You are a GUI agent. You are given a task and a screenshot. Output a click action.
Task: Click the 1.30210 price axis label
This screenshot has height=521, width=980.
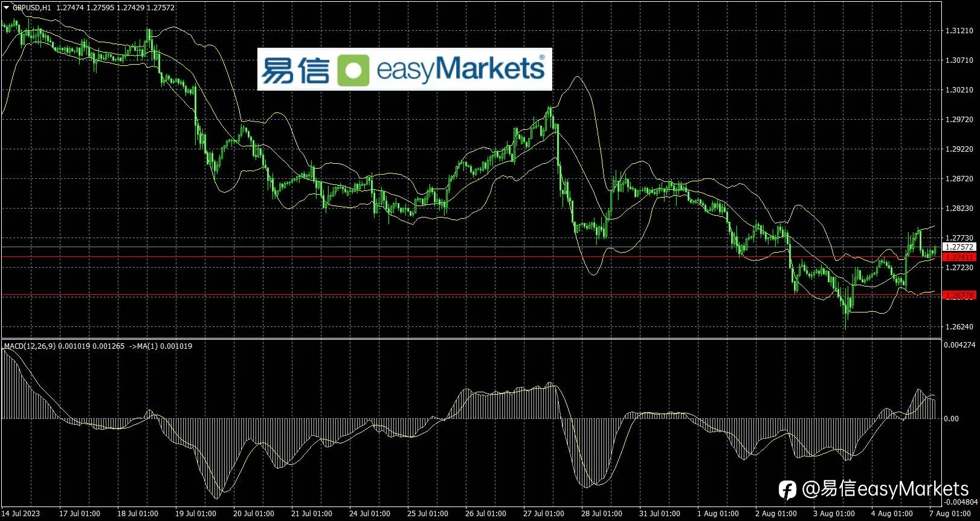(x=959, y=90)
